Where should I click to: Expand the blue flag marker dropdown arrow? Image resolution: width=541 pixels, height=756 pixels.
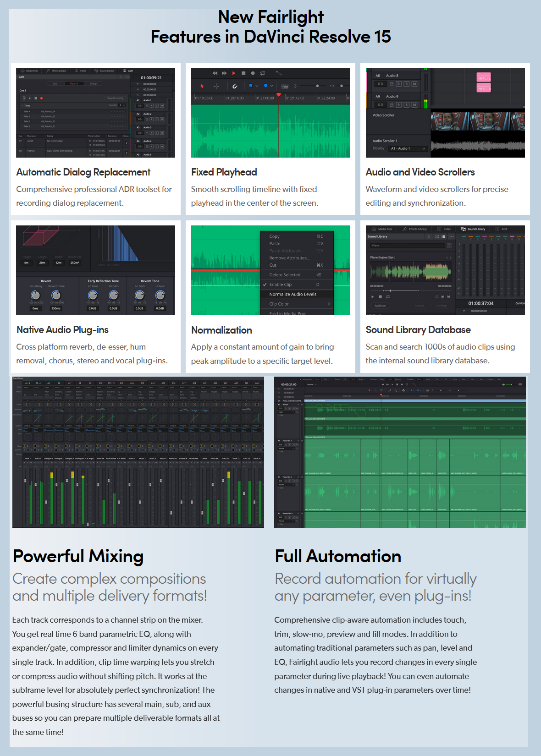[257, 86]
